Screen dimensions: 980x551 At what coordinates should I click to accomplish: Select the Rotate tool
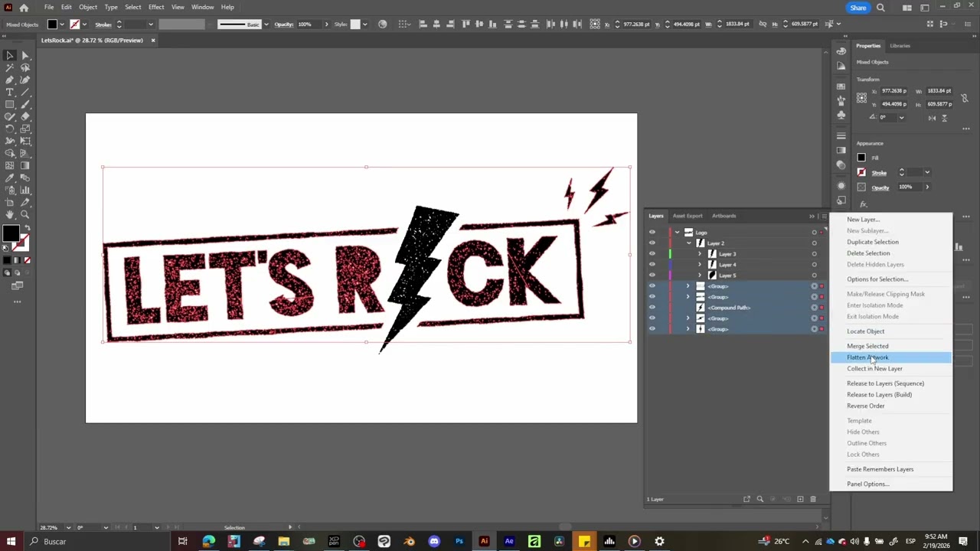tap(10, 129)
